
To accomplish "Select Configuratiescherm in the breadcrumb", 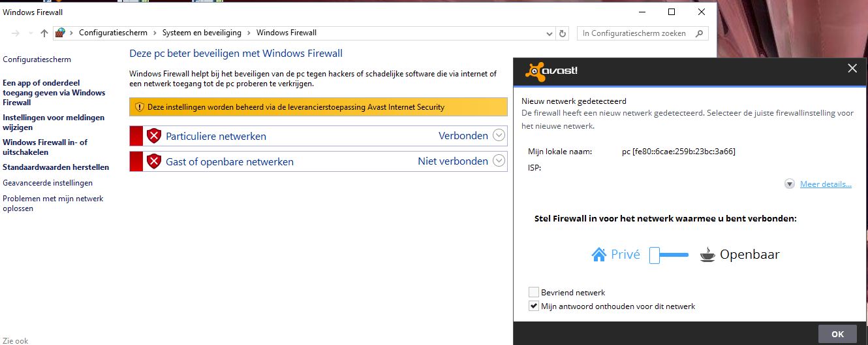I will [114, 33].
